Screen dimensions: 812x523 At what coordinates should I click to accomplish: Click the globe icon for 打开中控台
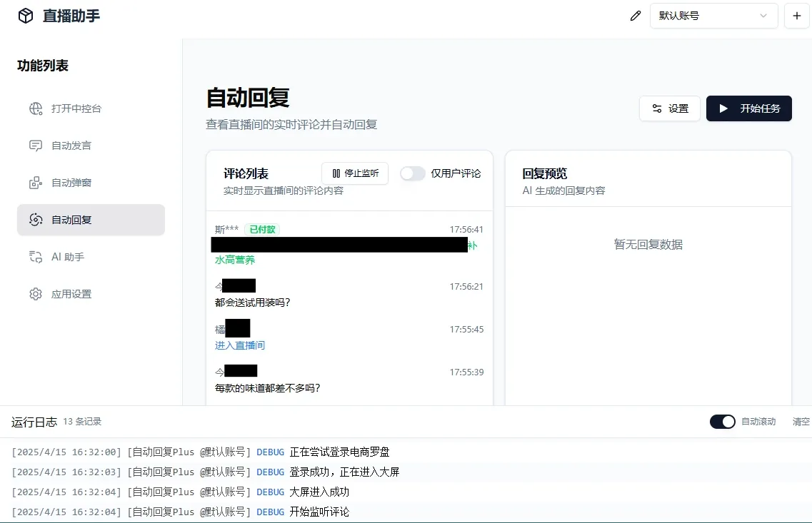pos(36,108)
